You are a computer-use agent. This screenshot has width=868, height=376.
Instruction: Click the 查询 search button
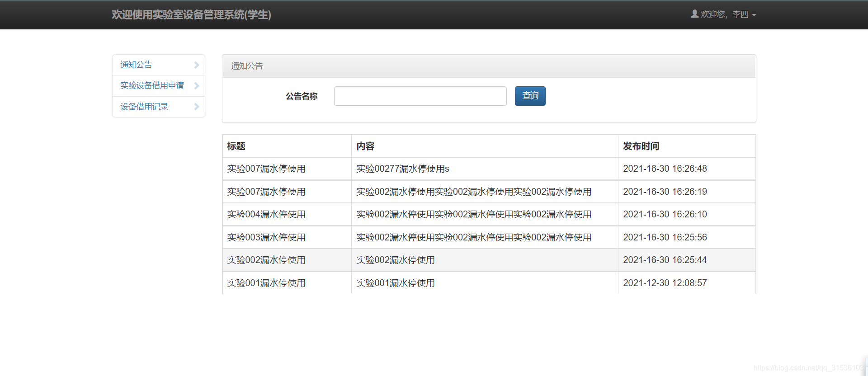tap(530, 96)
